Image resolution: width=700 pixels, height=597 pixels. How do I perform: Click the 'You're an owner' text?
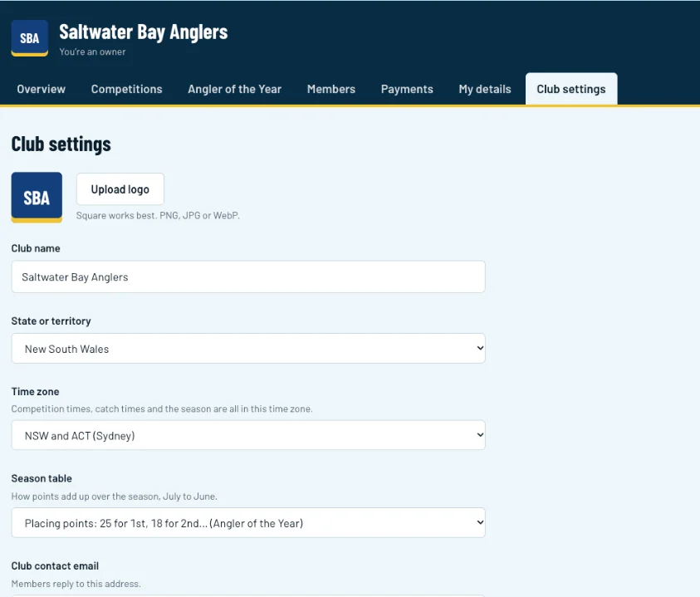(92, 51)
